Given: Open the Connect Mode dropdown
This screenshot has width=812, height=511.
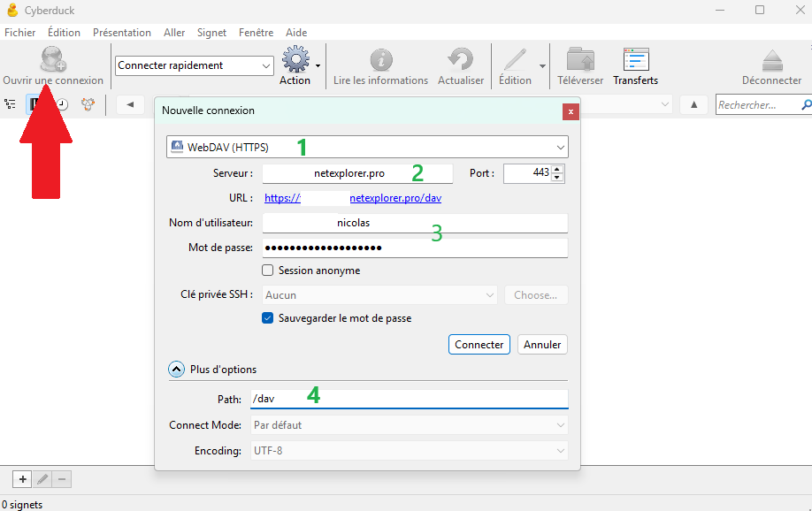Looking at the screenshot, I should (x=410, y=425).
